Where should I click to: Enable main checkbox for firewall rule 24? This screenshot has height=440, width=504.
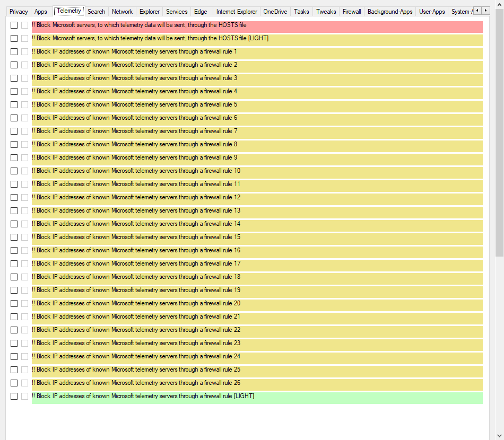click(14, 356)
